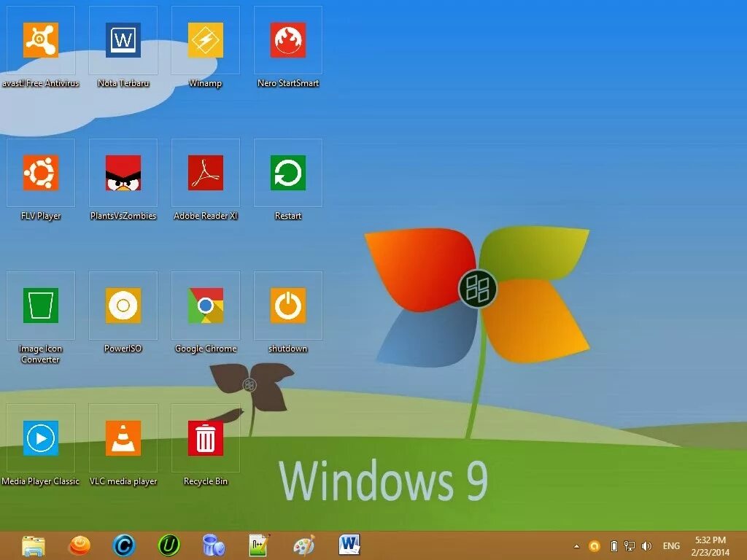This screenshot has width=747, height=560.
Task: Click the avast tray icon
Action: coord(594,546)
